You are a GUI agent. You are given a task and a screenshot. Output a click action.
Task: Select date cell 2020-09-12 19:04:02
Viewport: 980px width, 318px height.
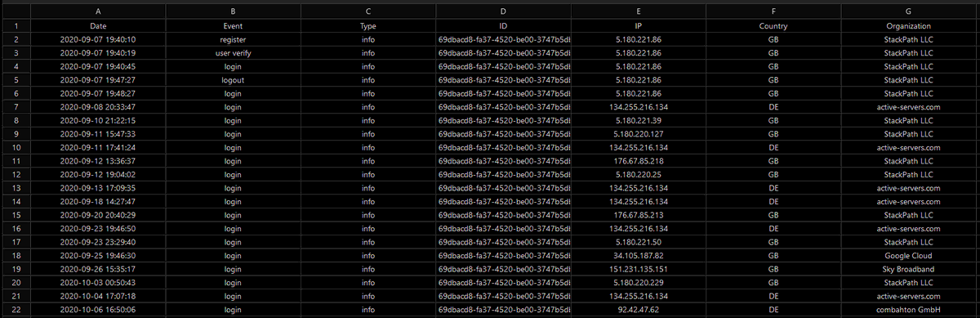tap(98, 174)
